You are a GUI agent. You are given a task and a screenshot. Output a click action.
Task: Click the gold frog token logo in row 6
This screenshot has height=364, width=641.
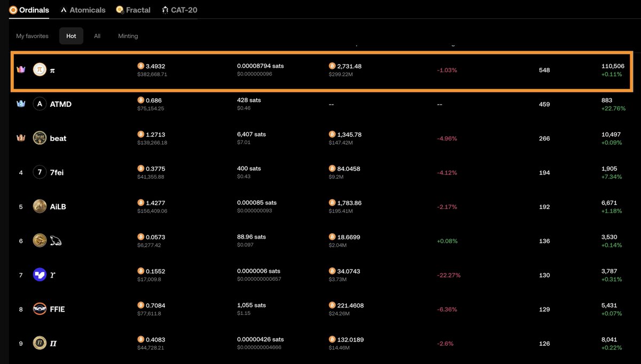point(40,241)
